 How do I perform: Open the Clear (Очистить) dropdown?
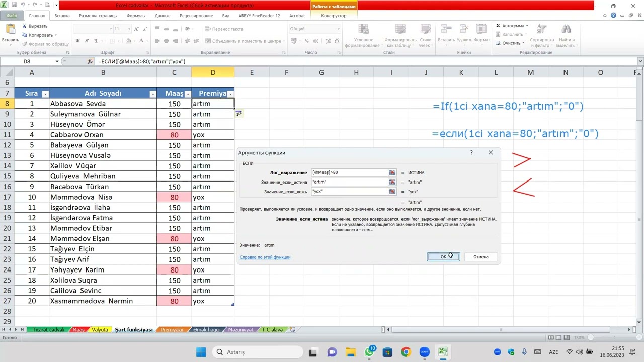pyautogui.click(x=523, y=43)
